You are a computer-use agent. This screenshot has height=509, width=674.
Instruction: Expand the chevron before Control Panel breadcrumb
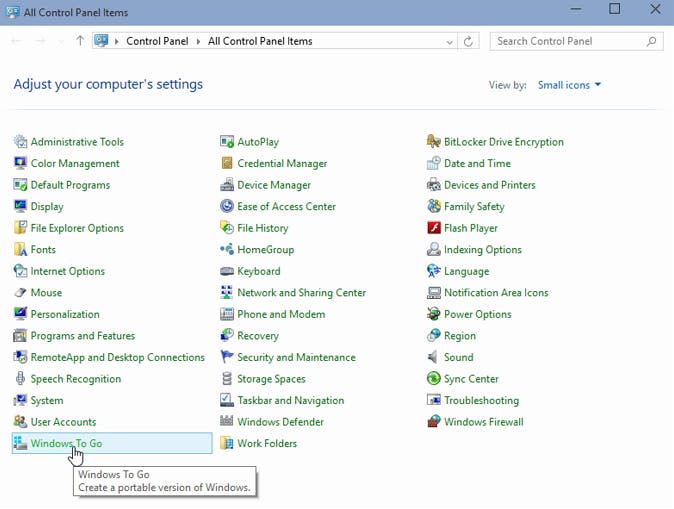click(x=116, y=42)
